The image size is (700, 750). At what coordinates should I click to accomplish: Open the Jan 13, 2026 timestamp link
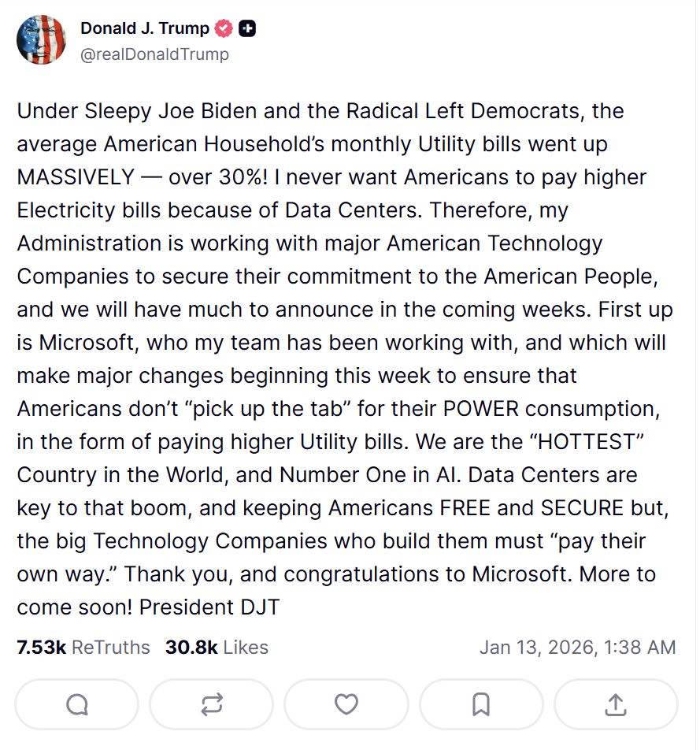coord(577,648)
